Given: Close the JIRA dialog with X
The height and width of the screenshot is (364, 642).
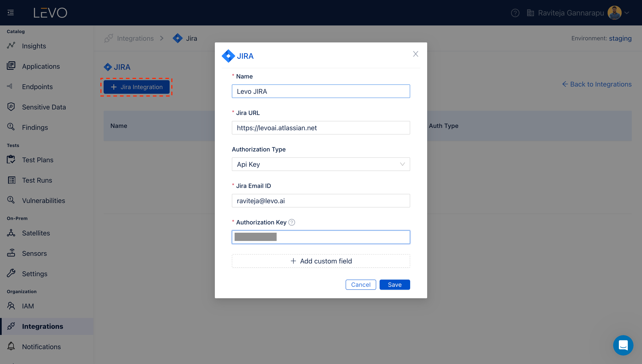Looking at the screenshot, I should click(x=415, y=54).
